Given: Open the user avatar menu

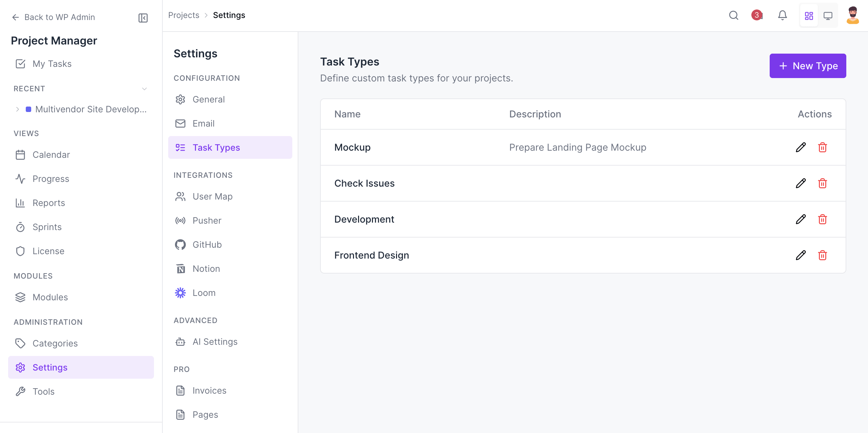Looking at the screenshot, I should [x=853, y=15].
